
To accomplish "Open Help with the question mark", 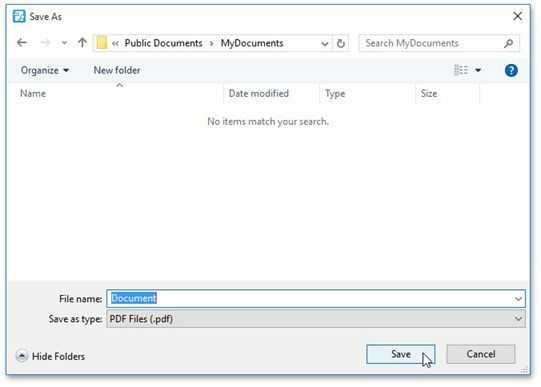I will tap(511, 70).
